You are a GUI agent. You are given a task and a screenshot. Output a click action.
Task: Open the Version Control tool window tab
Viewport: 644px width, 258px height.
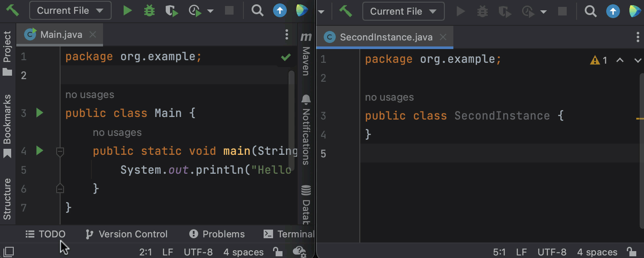[127, 234]
